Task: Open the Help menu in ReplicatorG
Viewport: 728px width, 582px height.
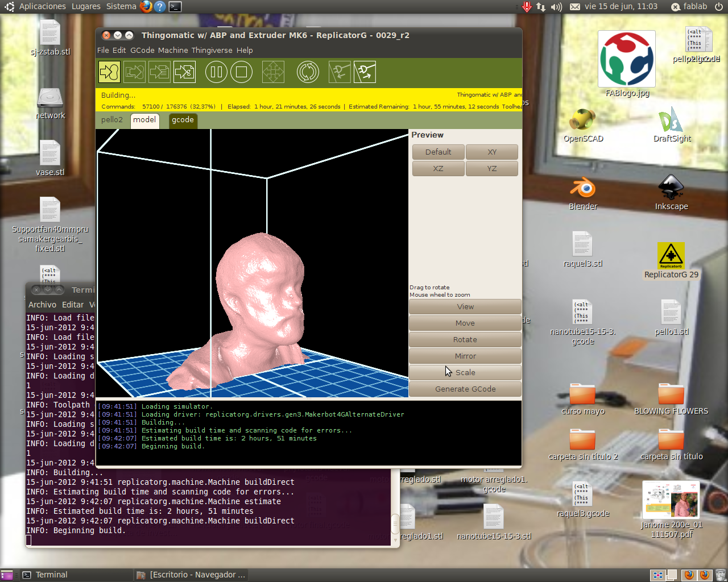Action: 245,50
